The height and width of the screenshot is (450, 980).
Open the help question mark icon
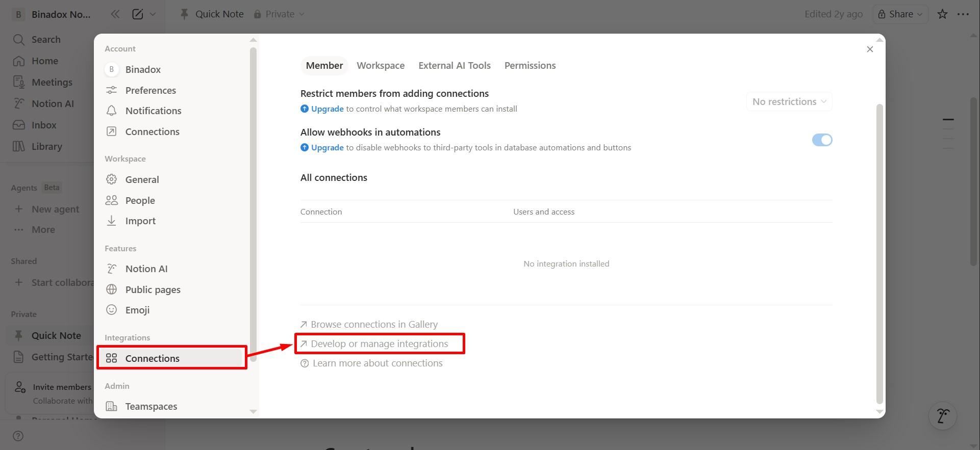pos(18,436)
